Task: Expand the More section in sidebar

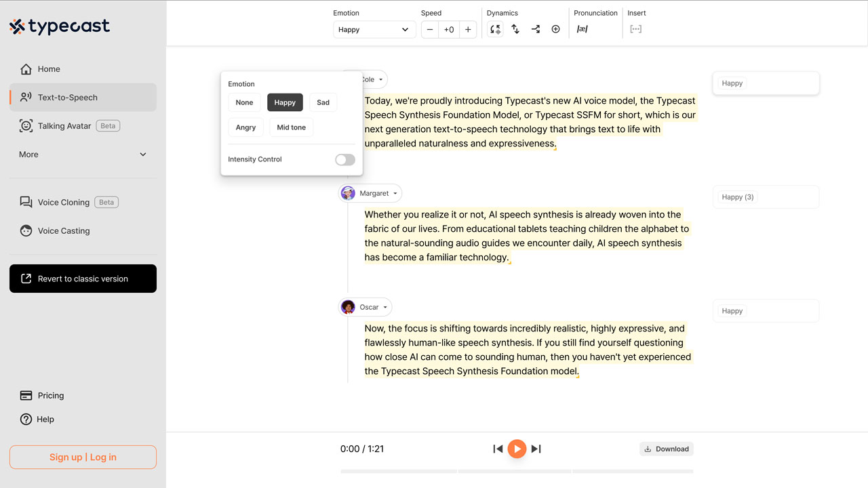Action: point(83,154)
